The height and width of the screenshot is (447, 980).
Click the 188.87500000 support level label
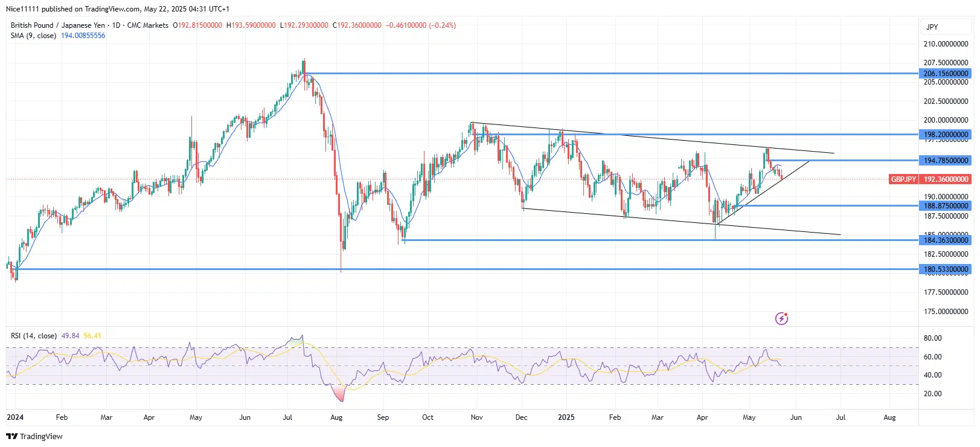(x=946, y=206)
